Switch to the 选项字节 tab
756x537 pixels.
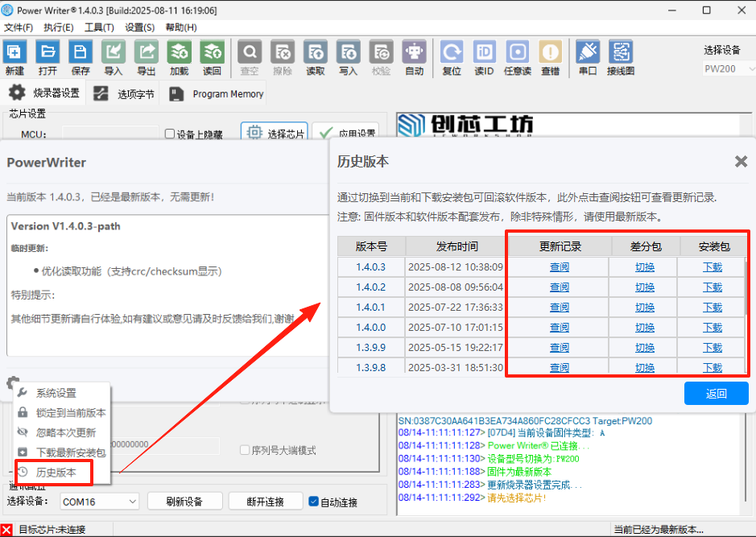124,93
